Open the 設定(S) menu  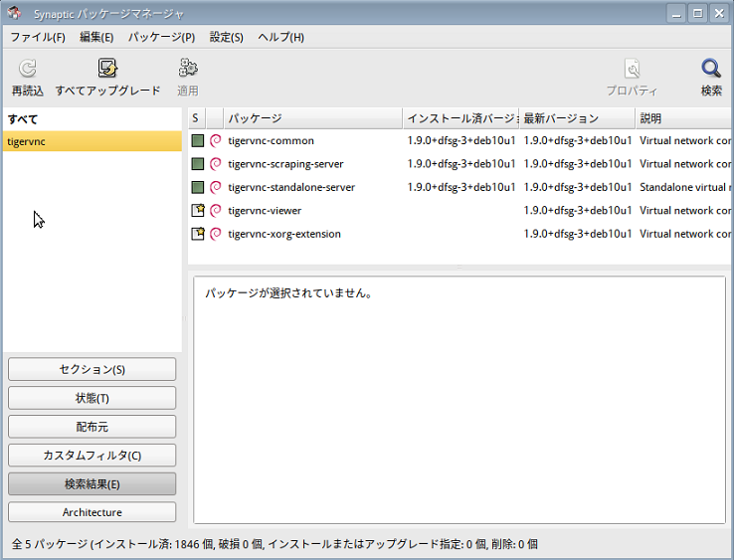(x=227, y=37)
